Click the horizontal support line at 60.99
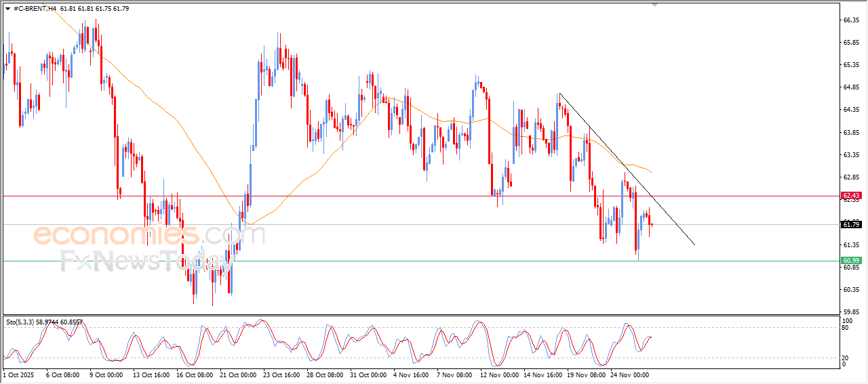Screen dimensions: 868x384 pyautogui.click(x=407, y=261)
